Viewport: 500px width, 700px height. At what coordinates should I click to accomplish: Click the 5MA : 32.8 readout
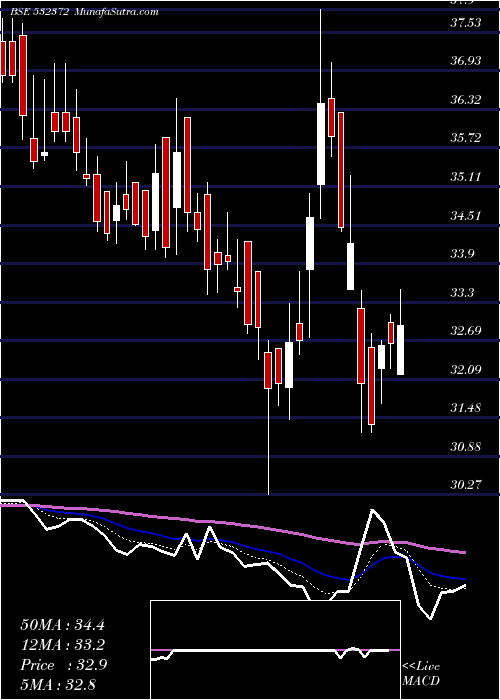point(58,684)
